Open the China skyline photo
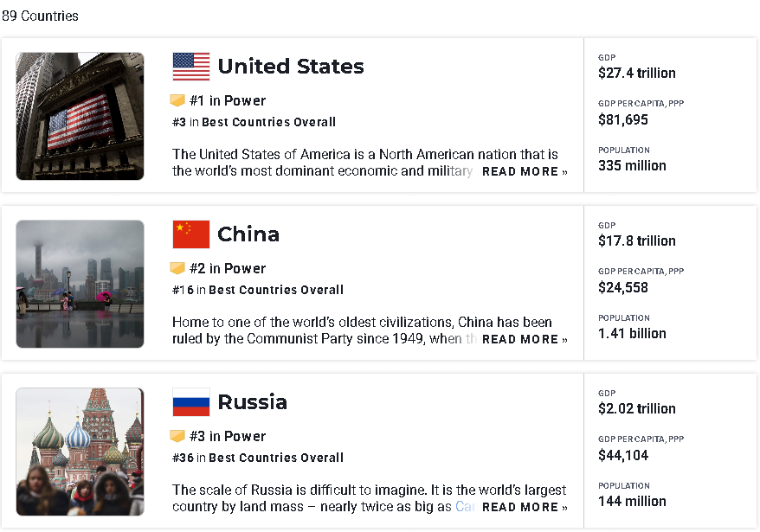This screenshot has height=532, width=760. click(80, 284)
